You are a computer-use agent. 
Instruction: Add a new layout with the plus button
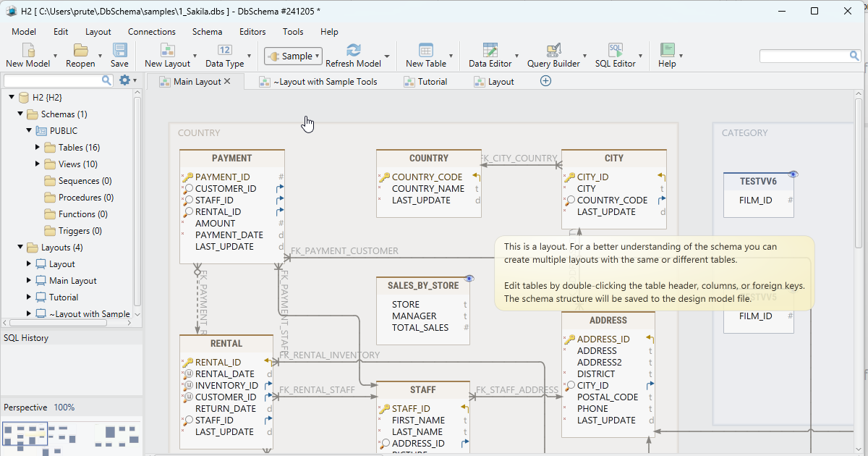545,81
